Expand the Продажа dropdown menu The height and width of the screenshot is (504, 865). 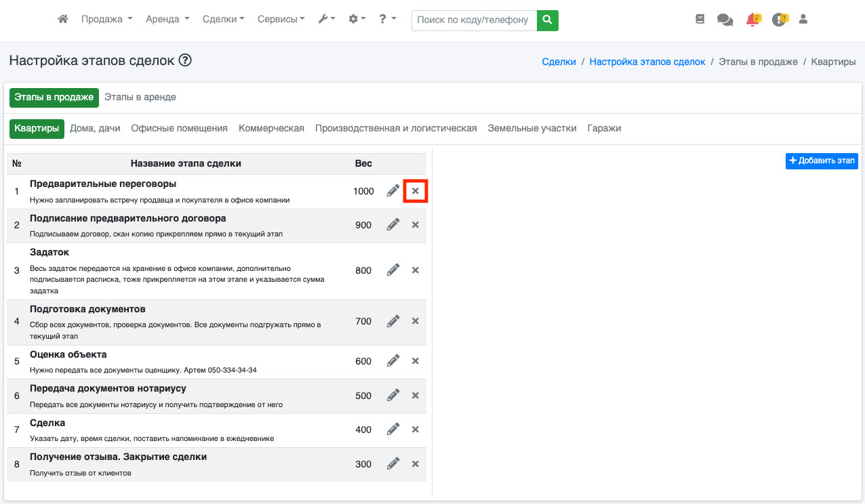coord(106,20)
